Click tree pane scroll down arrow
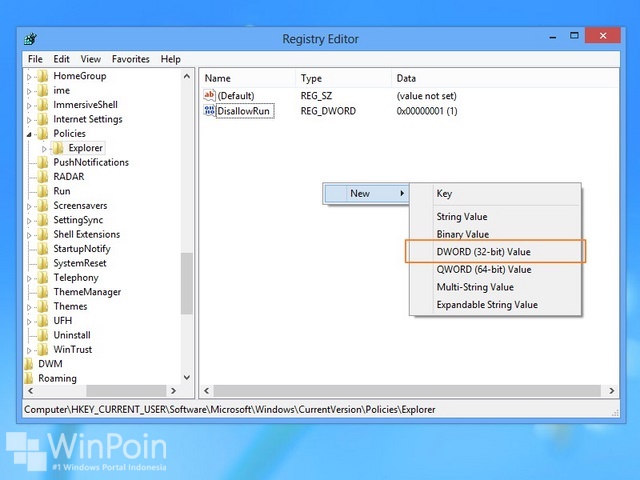This screenshot has height=480, width=640. tap(187, 378)
